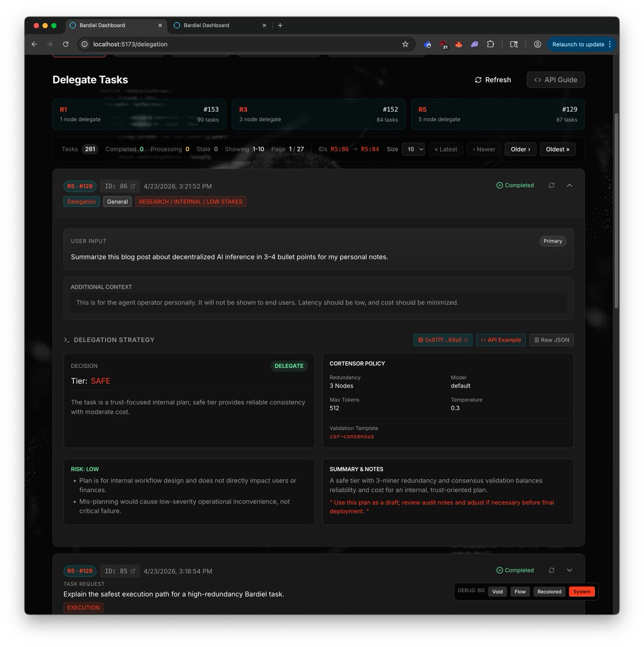The width and height of the screenshot is (644, 647).
Task: Click the cor-consensus validation template
Action: point(352,437)
